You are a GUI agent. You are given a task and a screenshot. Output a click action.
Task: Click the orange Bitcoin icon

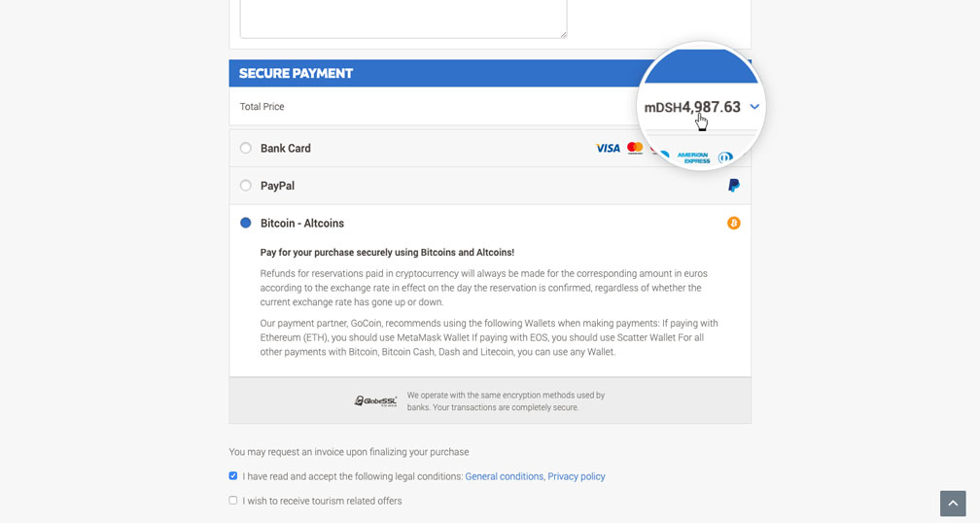click(734, 224)
